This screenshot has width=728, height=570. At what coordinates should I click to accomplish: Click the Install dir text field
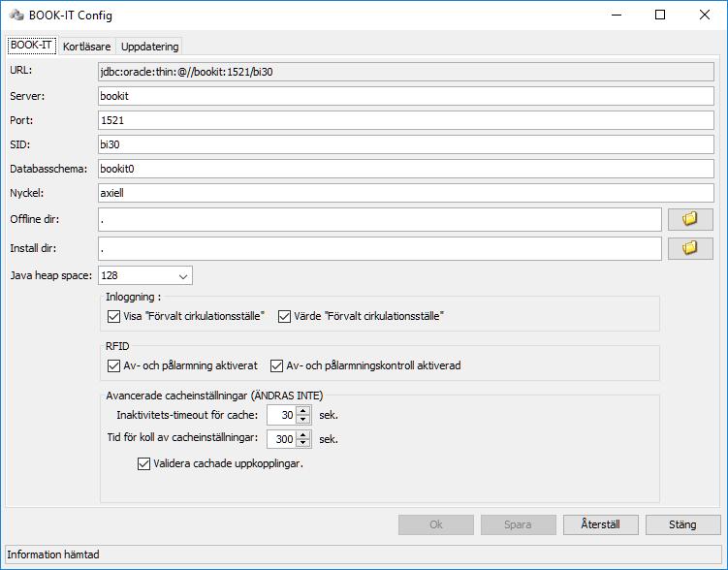pos(380,248)
